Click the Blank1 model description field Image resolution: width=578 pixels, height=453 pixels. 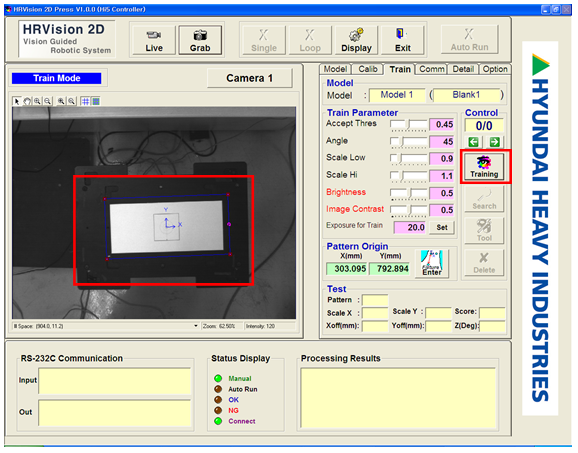466,95
